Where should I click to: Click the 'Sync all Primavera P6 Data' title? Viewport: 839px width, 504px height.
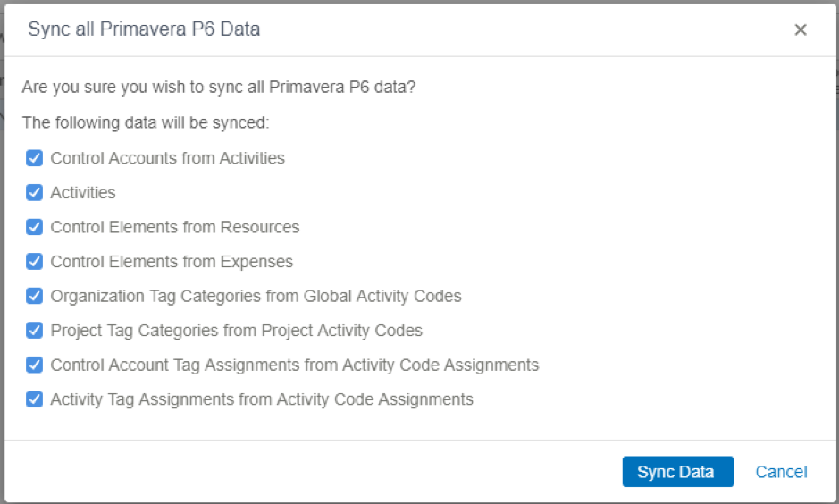[144, 29]
